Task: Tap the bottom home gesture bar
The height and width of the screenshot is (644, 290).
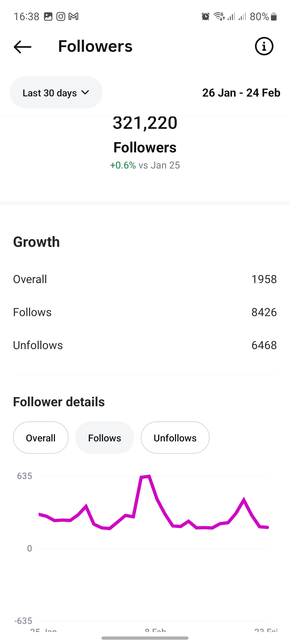Action: pyautogui.click(x=145, y=638)
